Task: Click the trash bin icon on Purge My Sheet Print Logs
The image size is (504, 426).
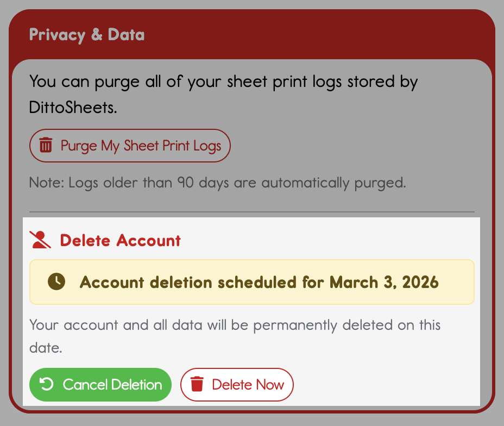Action: (x=46, y=146)
